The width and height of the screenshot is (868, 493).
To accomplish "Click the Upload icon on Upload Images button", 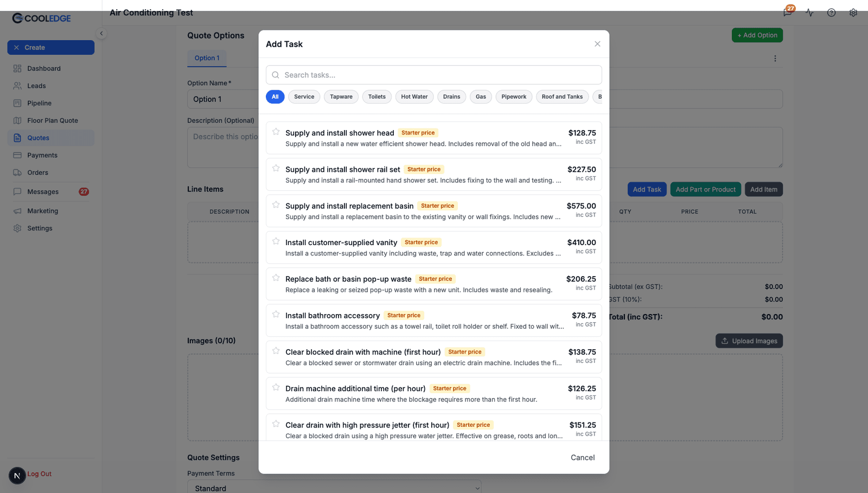I will [x=725, y=341].
